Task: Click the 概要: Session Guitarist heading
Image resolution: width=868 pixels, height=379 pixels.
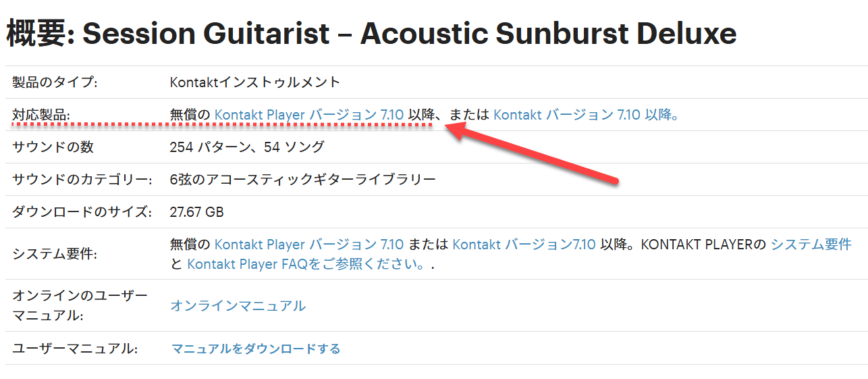Action: coord(371,33)
